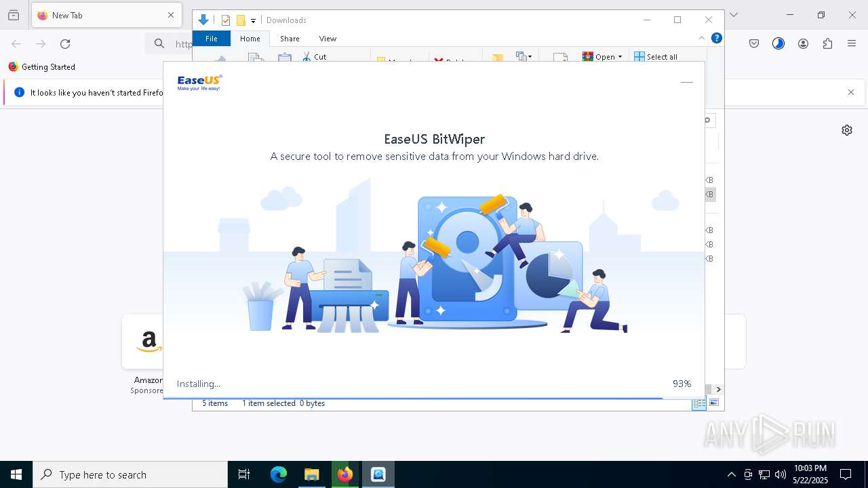Switch to the Home ribbon tab
Screen dimensions: 868x488
tap(250, 39)
